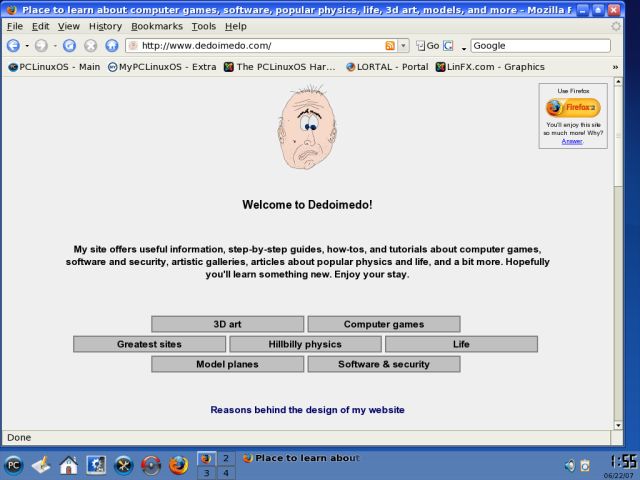Launch the Firefox icon in panel

(x=179, y=465)
